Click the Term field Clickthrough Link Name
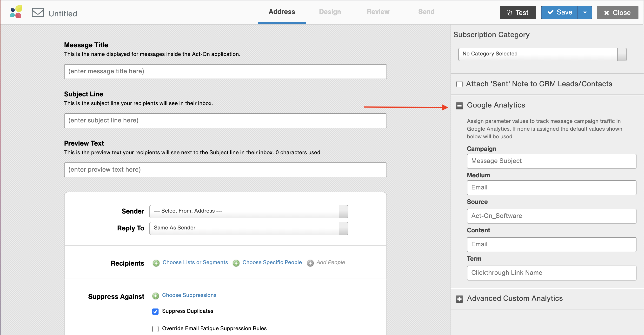This screenshot has height=335, width=644. [551, 273]
